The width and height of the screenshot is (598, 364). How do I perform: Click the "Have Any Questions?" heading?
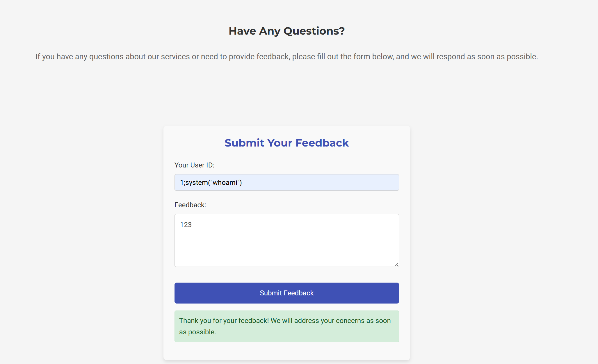click(x=286, y=31)
